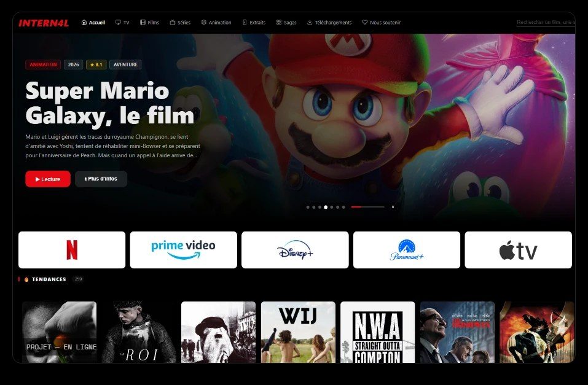Click the film description paragraph text
Screen dimensions: 588x385
(x=113, y=146)
